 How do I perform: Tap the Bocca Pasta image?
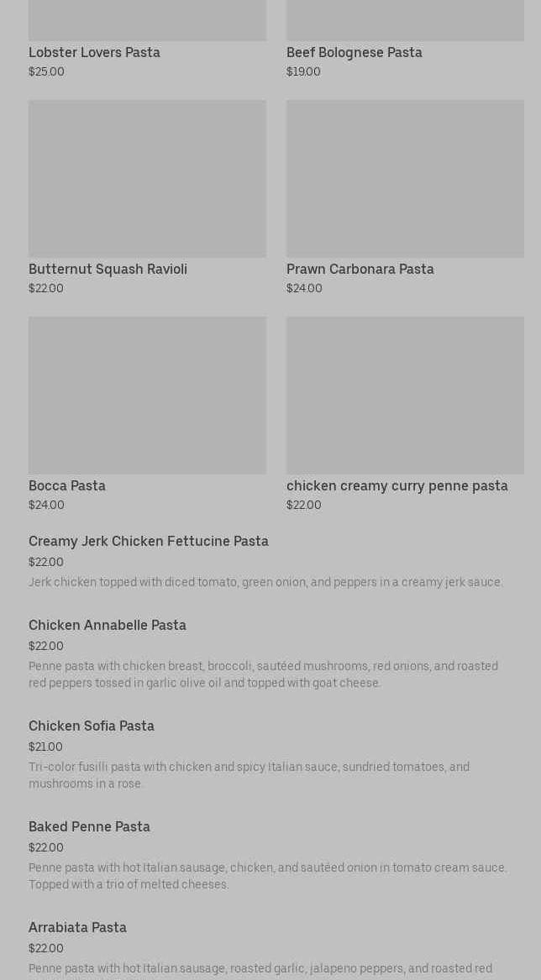147,396
